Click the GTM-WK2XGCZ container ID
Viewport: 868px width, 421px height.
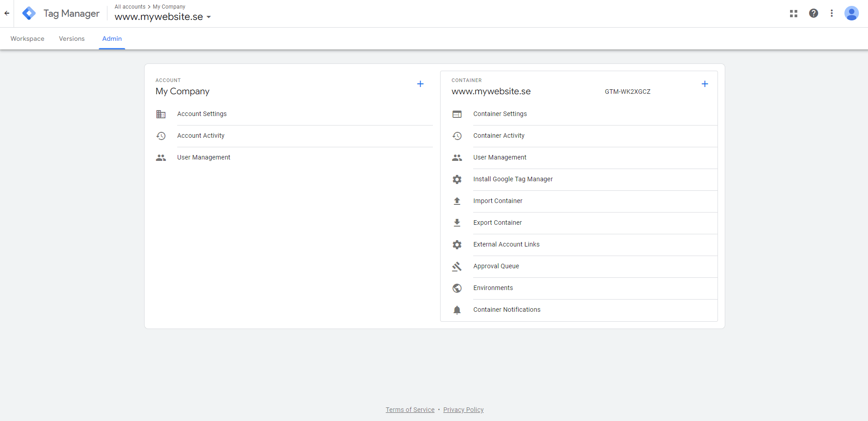[627, 92]
